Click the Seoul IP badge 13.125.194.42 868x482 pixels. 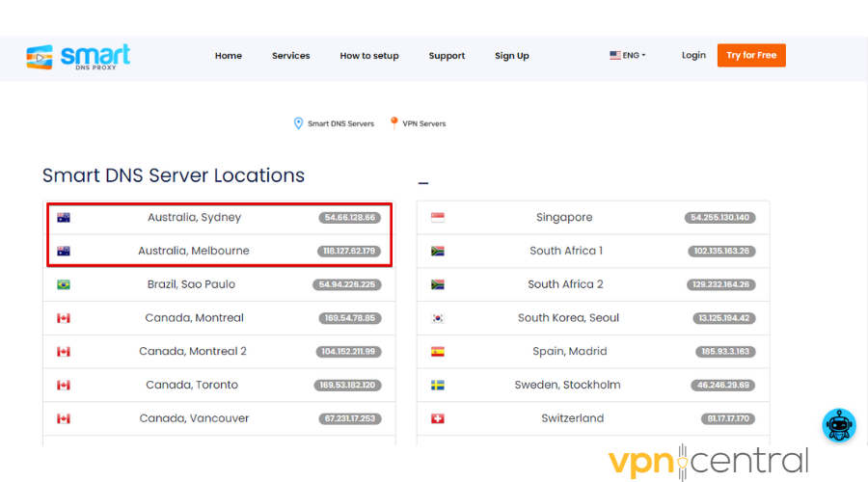pyautogui.click(x=724, y=318)
